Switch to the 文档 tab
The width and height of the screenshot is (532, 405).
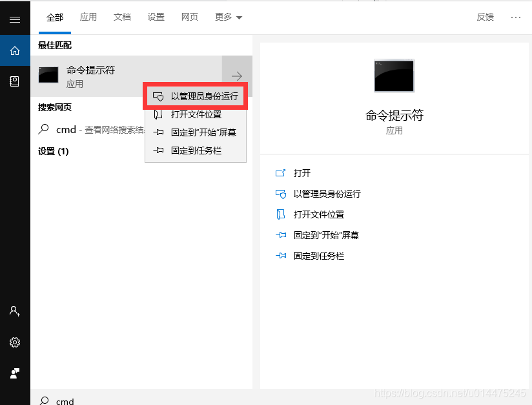point(122,17)
